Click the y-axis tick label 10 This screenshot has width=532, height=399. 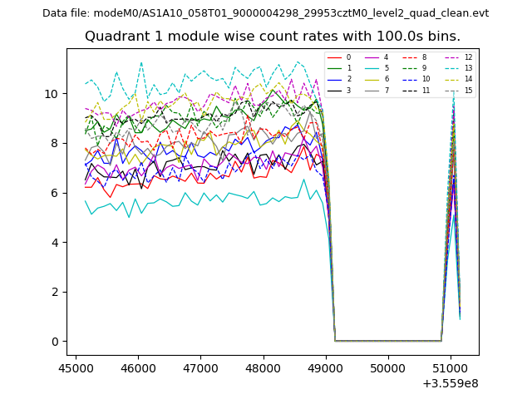pyautogui.click(x=52, y=93)
